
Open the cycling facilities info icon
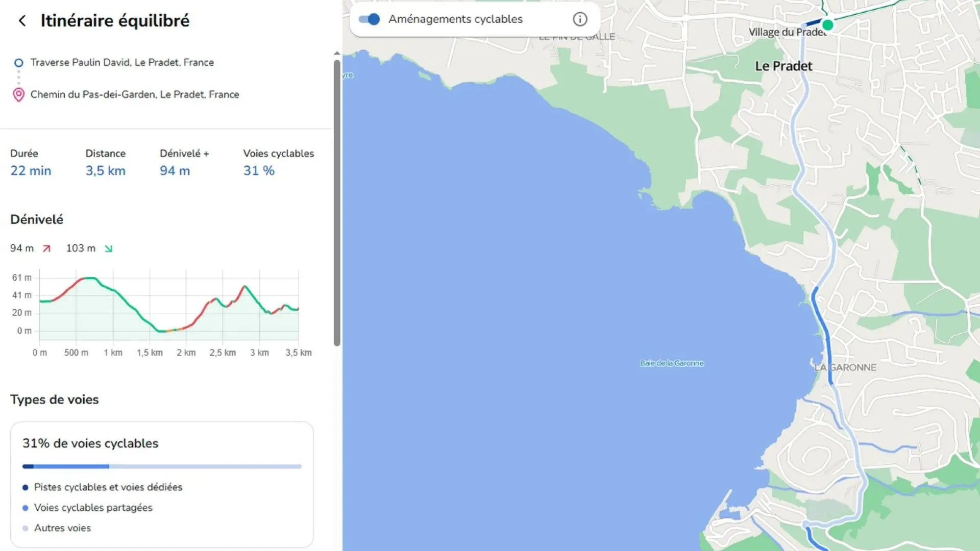[580, 19]
